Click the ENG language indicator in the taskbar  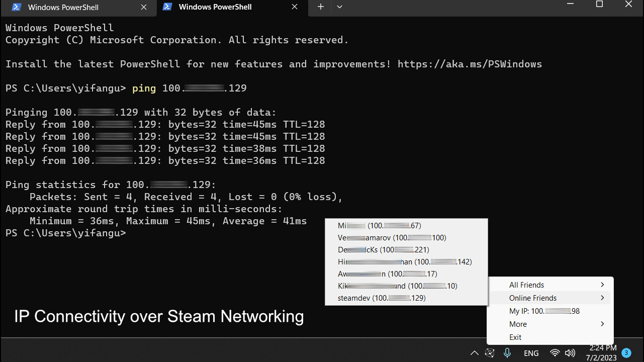[531, 352]
